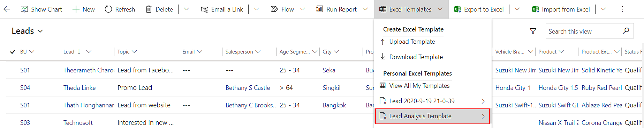
Task: Open the filter funnel icon
Action: pos(533,31)
